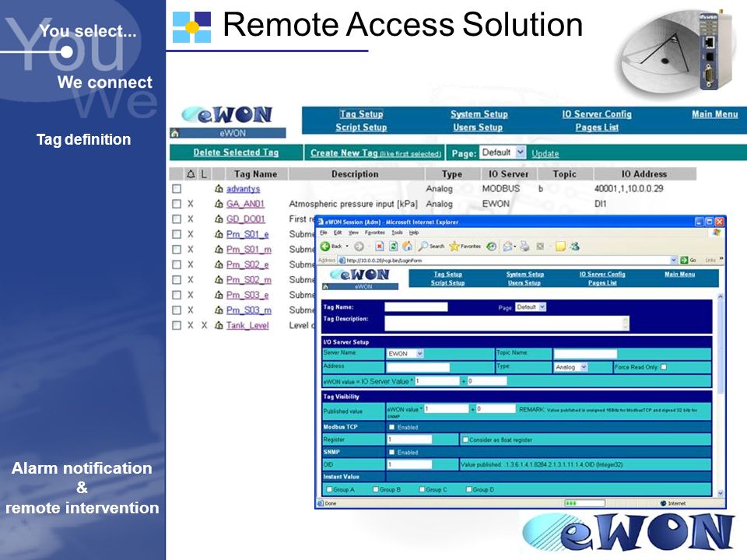This screenshot has height=560, width=747.
Task: Click Create New Tag link
Action: coord(375,153)
